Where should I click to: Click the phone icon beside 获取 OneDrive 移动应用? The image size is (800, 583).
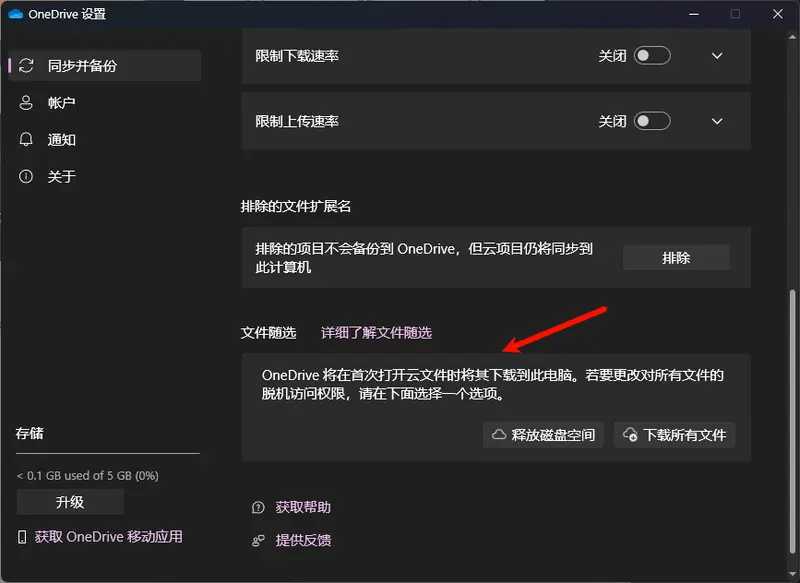point(22,537)
